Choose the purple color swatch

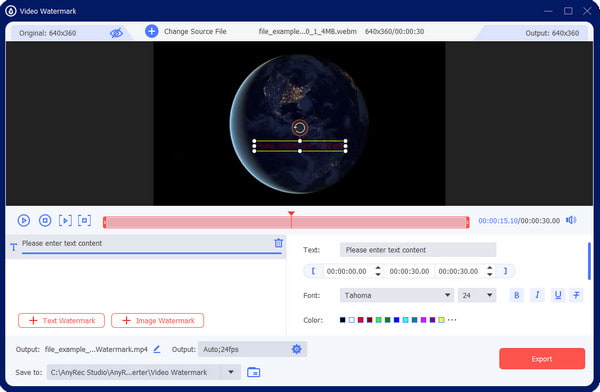pos(432,320)
